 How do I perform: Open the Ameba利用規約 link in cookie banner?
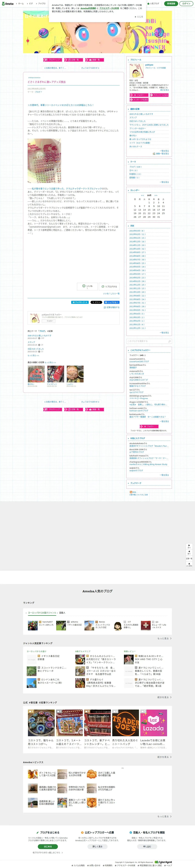pyautogui.click(x=88, y=8)
